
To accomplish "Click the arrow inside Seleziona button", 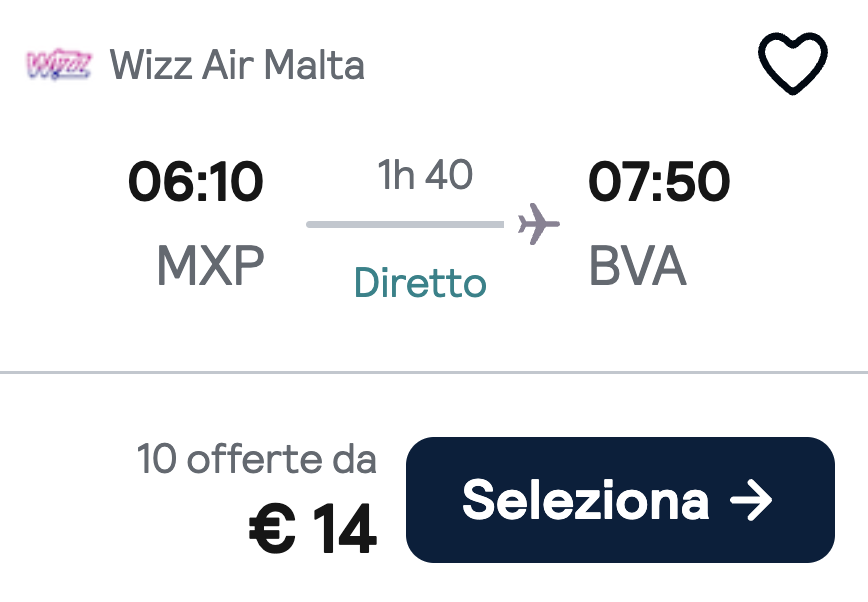I will tap(751, 500).
